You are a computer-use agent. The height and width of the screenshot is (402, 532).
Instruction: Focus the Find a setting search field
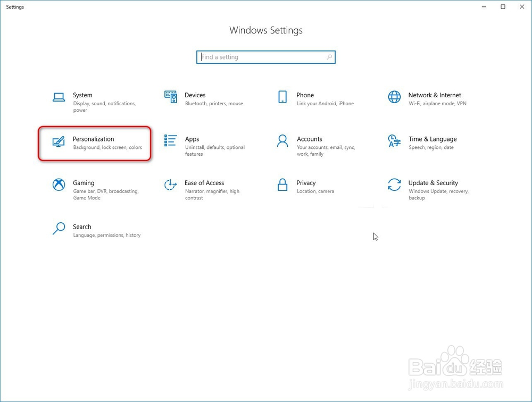265,57
